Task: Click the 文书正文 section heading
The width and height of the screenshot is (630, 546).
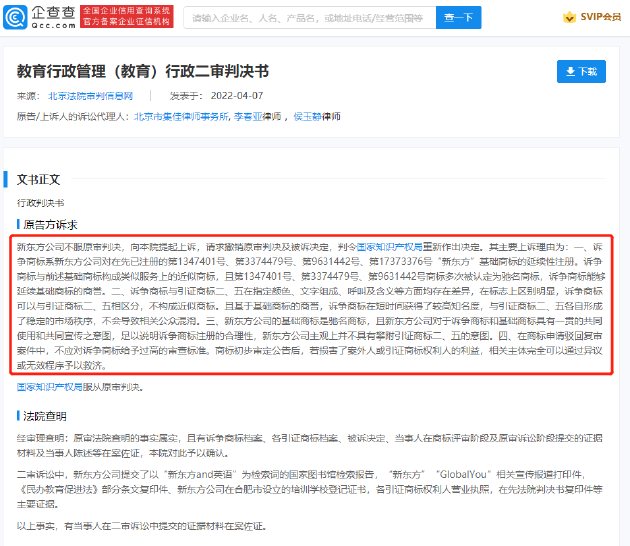Action: pos(39,180)
